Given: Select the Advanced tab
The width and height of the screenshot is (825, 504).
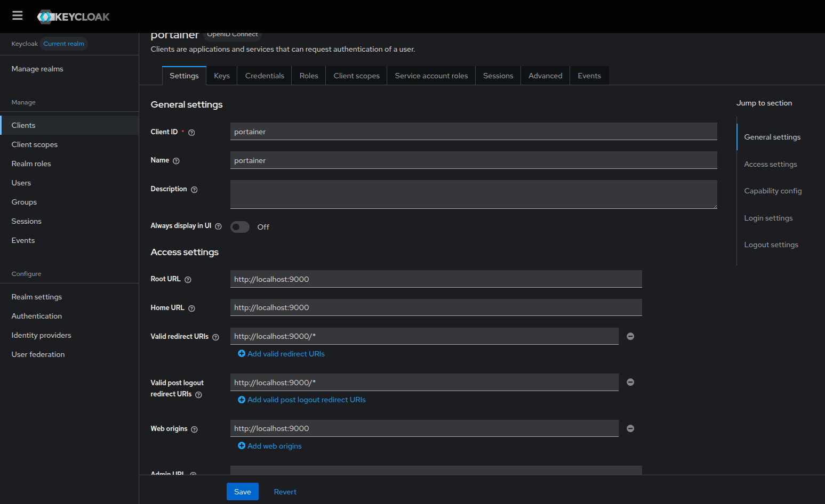Looking at the screenshot, I should [545, 75].
